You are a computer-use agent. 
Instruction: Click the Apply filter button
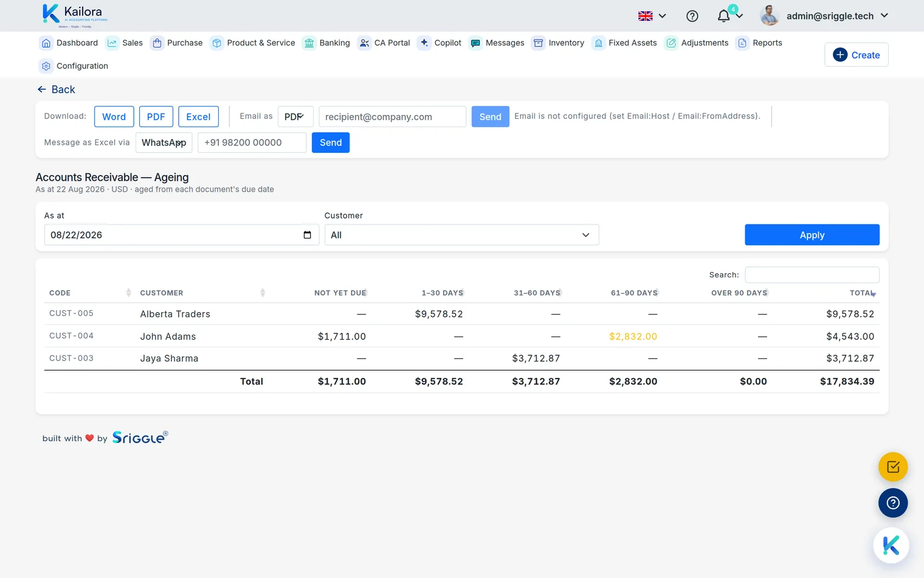coord(812,235)
